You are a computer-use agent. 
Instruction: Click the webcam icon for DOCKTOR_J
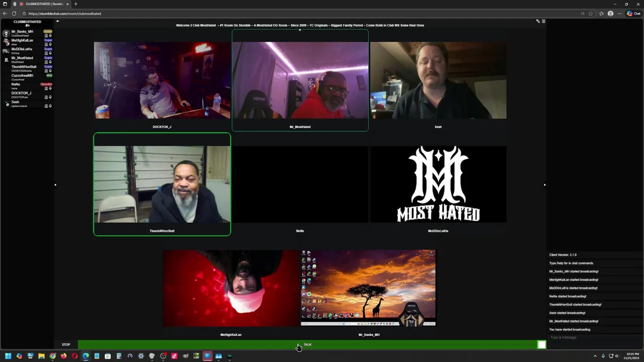(46, 97)
